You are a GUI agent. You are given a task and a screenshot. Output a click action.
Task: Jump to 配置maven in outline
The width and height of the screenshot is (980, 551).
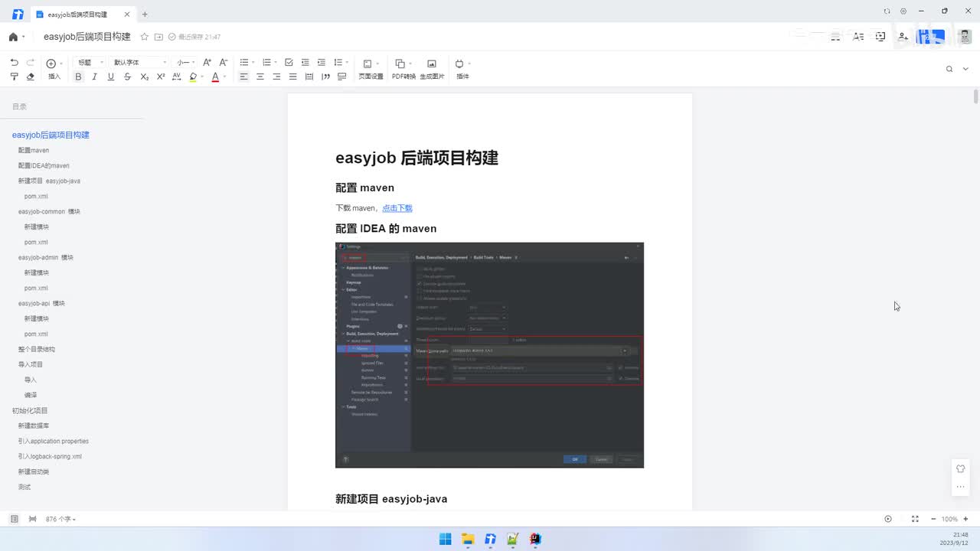coord(34,150)
